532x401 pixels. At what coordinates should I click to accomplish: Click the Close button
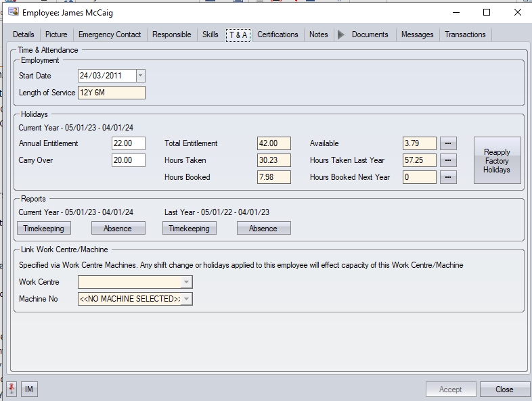click(504, 390)
